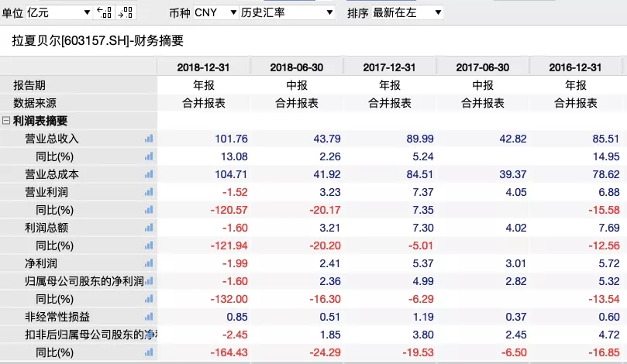Click revenue value 43.79

click(327, 139)
